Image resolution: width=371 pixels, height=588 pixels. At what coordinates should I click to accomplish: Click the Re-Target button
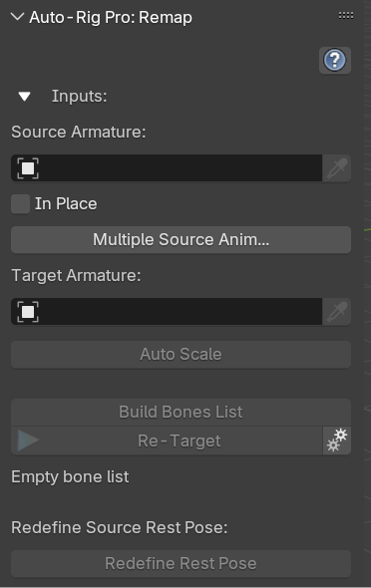(x=167, y=441)
